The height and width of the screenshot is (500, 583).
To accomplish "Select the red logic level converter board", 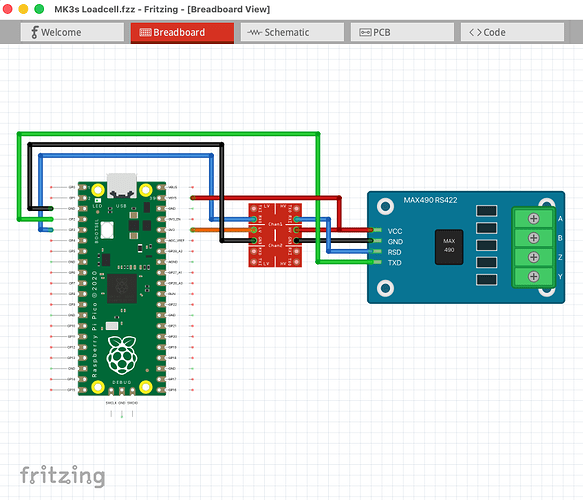I will point(275,235).
